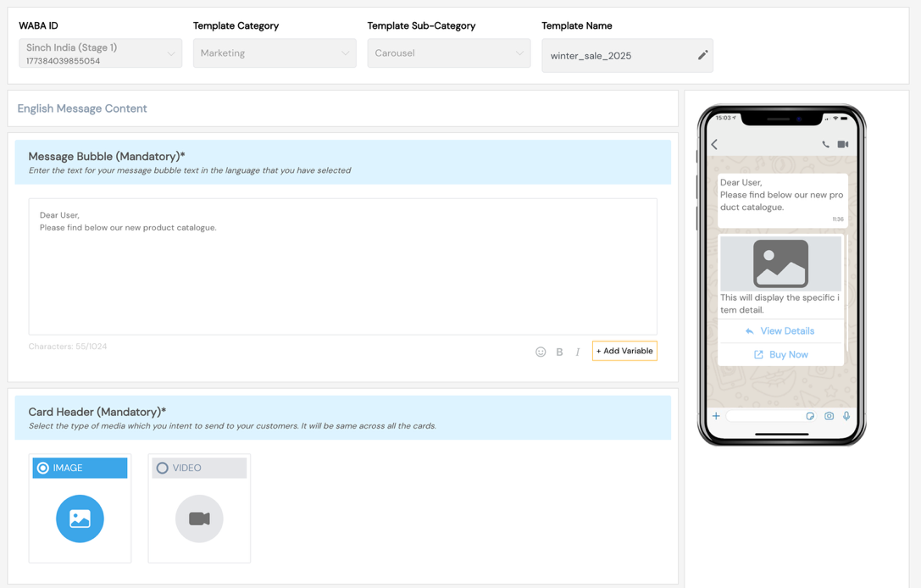Click the grey video camera circle icon

pos(199,519)
